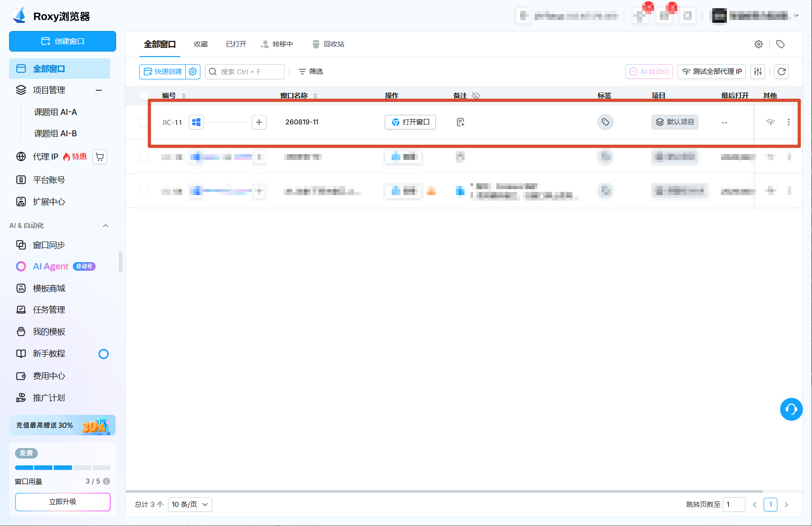Viewport: 812px width, 526px height.
Task: Test the proxy with row JIC-11 signal icon
Action: click(771, 122)
